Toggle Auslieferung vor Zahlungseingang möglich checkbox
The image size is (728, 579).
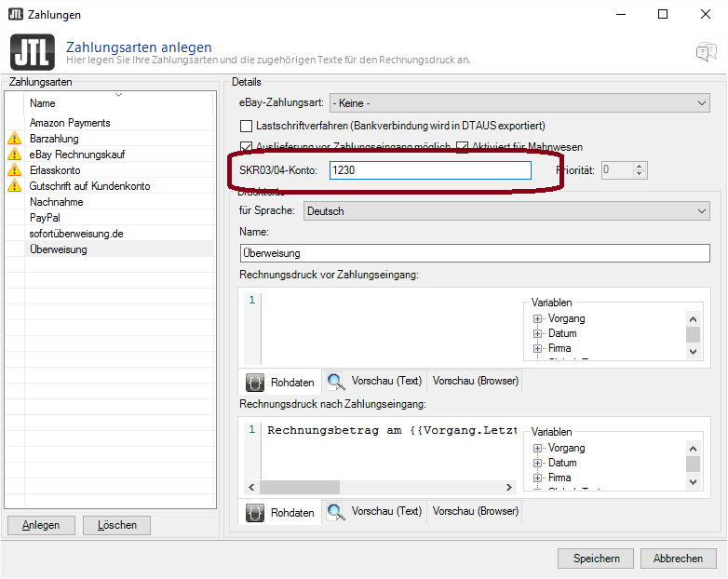point(247,147)
